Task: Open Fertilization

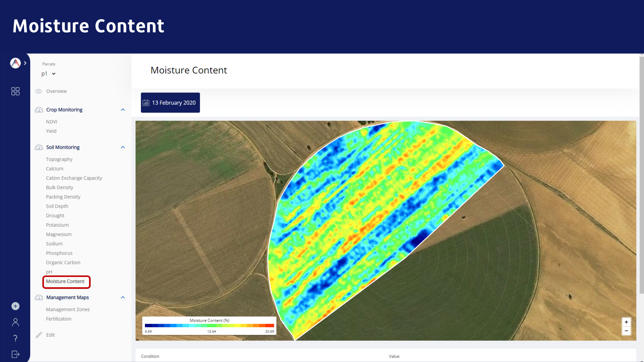Action: tap(59, 319)
